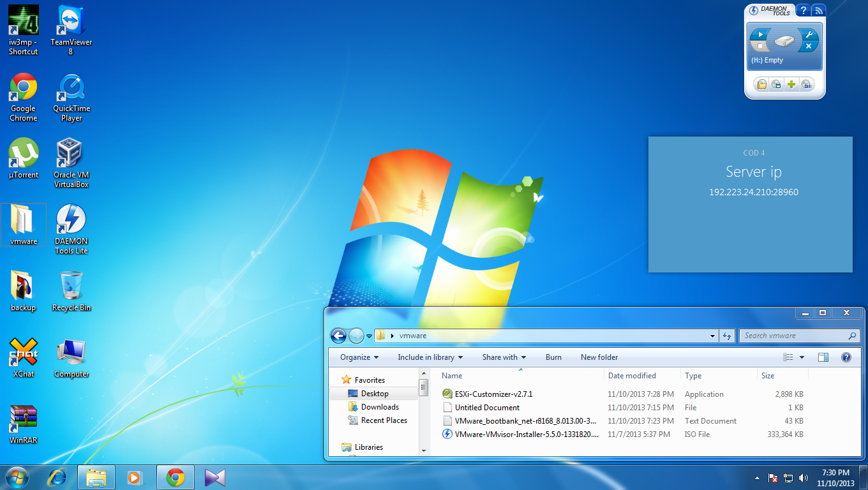The height and width of the screenshot is (490, 868).
Task: Select Oracle VM VirtualBox desktop icon
Action: [x=71, y=163]
